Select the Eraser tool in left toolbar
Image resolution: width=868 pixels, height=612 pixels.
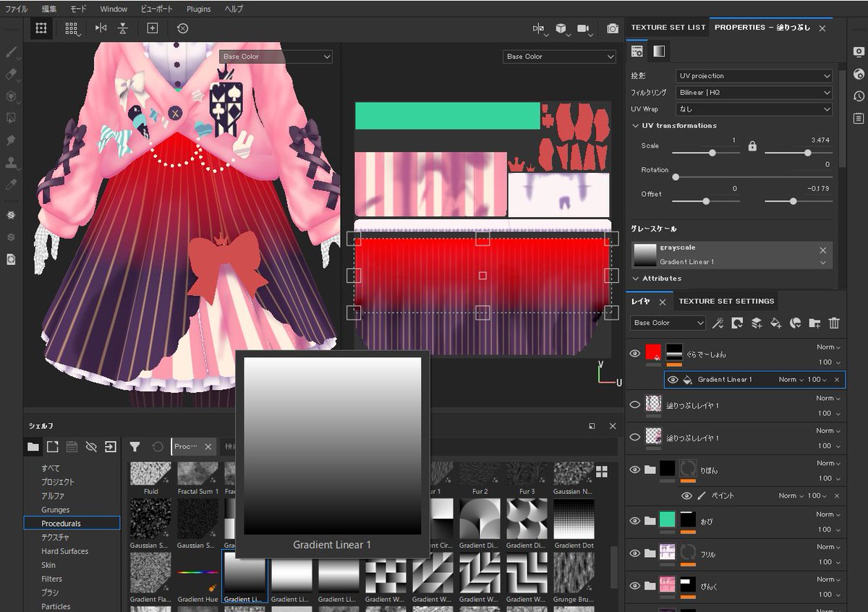(11, 74)
